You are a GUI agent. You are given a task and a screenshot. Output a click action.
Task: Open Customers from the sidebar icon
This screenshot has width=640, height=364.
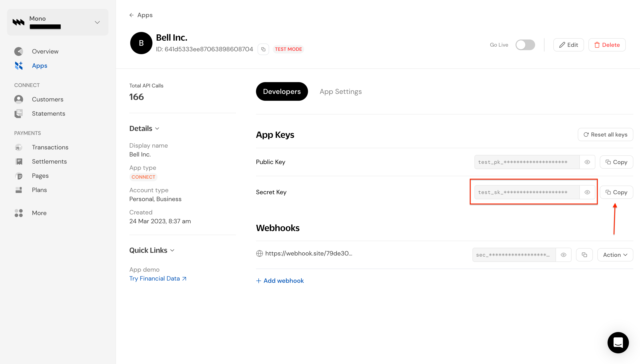pyautogui.click(x=18, y=99)
